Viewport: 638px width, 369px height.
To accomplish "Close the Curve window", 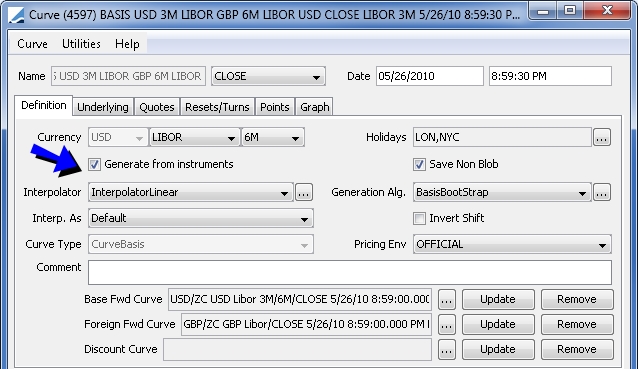I will pos(607,11).
